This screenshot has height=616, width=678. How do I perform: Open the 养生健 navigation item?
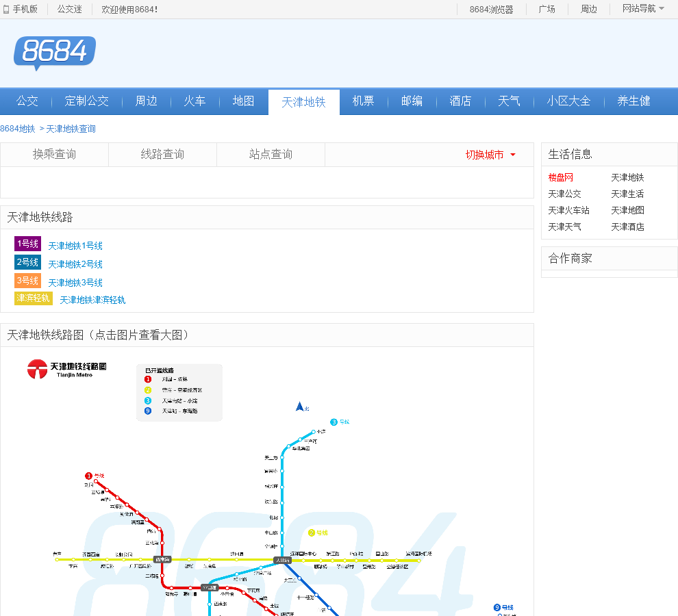633,101
